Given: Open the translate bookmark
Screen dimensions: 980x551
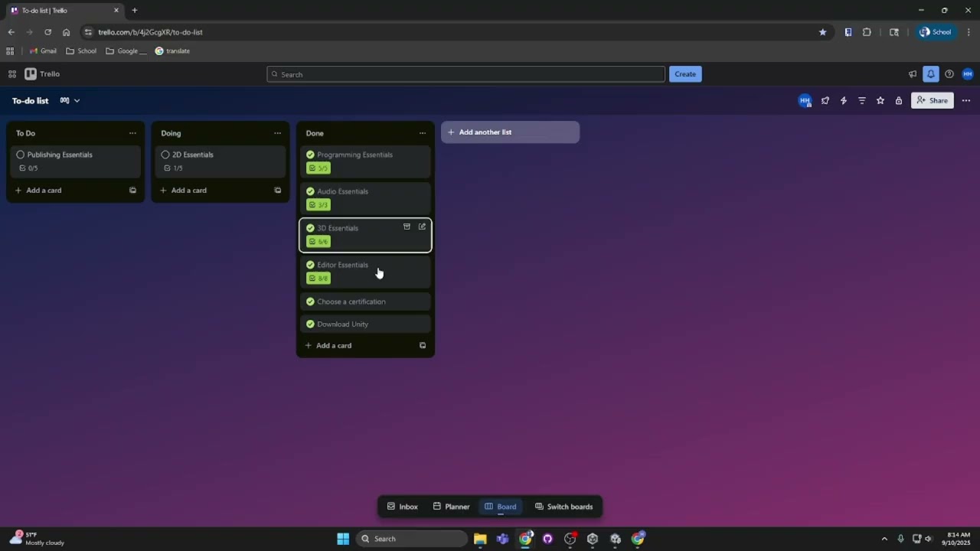Looking at the screenshot, I should pos(172,51).
